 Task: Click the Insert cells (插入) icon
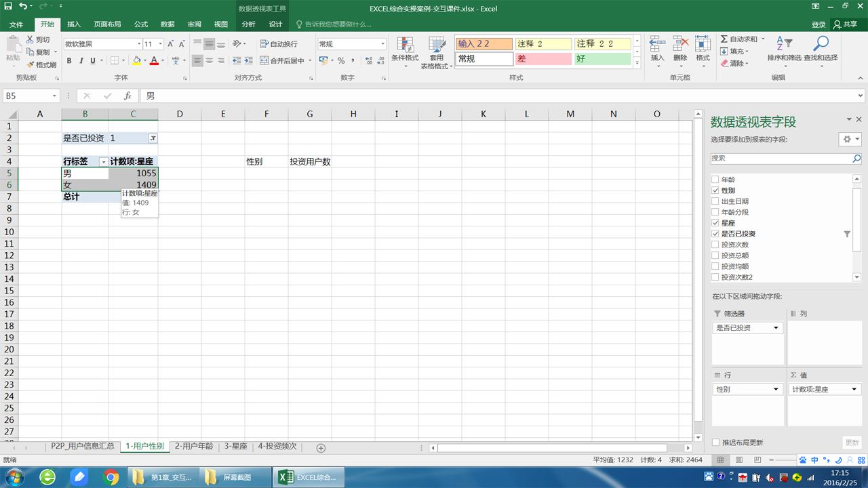click(x=657, y=45)
